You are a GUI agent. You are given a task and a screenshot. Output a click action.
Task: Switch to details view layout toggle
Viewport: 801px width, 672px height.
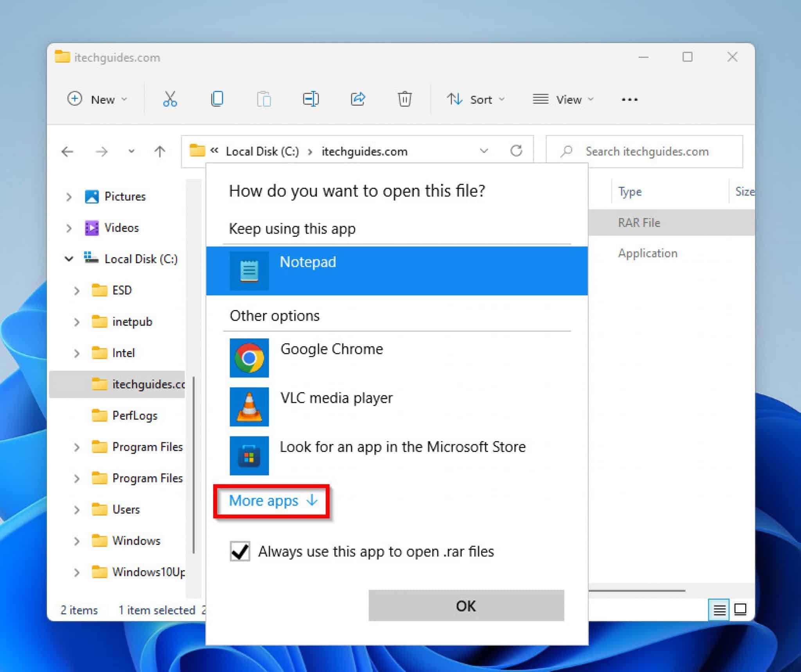(x=719, y=609)
